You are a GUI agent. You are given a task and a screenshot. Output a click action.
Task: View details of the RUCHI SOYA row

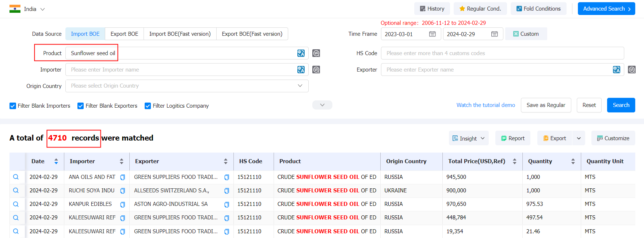(16, 191)
